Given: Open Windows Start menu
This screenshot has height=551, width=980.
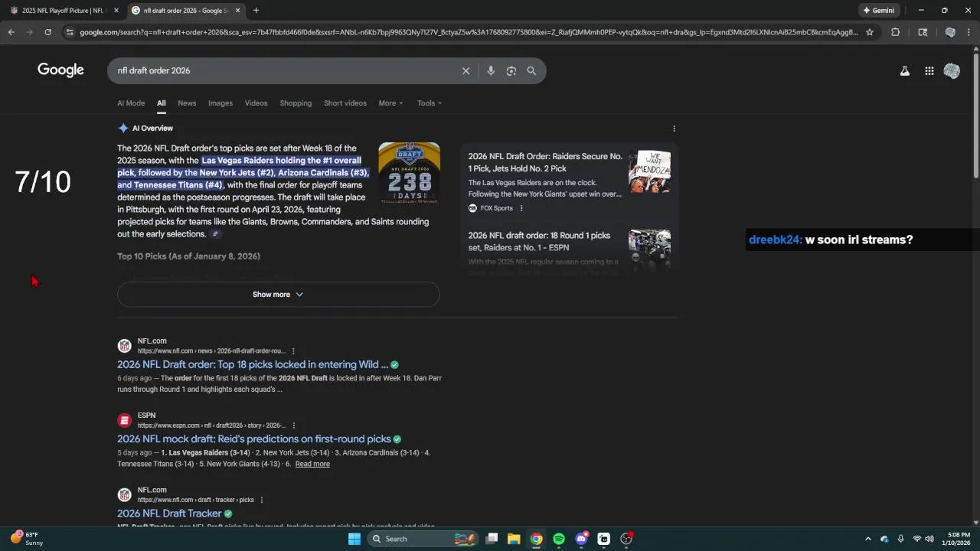Looking at the screenshot, I should [x=354, y=539].
